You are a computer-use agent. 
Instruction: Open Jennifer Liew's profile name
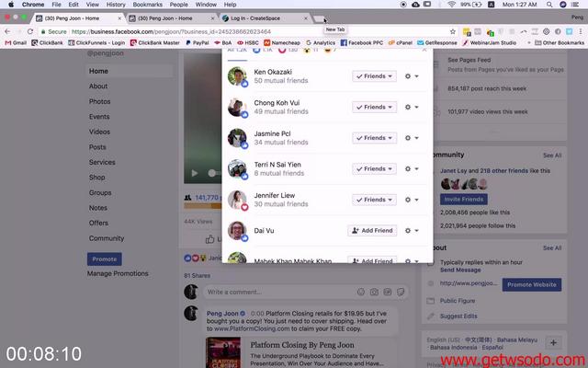275,195
